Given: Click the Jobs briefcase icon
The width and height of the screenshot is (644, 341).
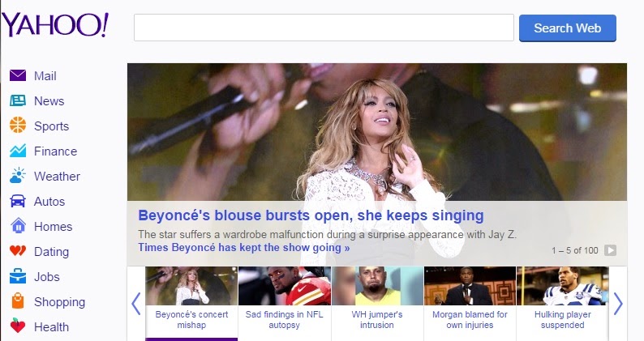Looking at the screenshot, I should point(18,276).
